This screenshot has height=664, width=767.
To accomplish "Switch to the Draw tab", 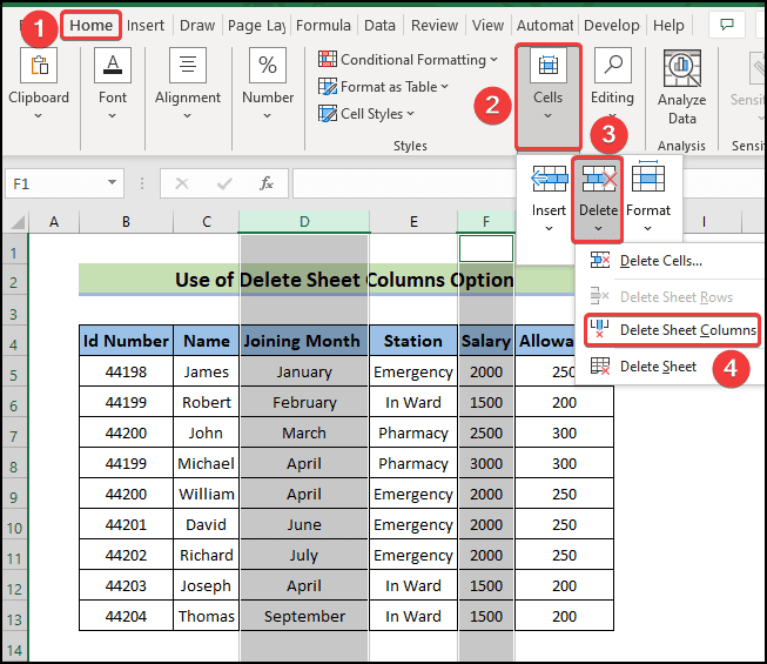I will 197,25.
